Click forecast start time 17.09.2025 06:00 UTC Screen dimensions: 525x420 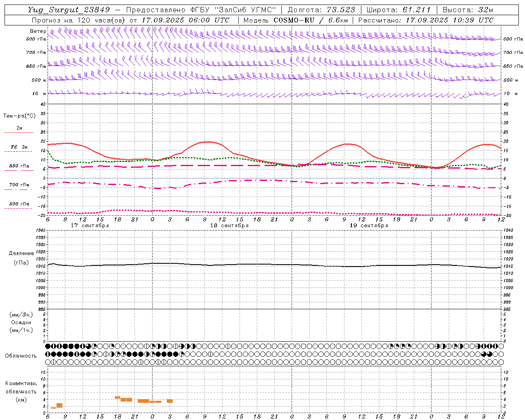pyautogui.click(x=185, y=20)
